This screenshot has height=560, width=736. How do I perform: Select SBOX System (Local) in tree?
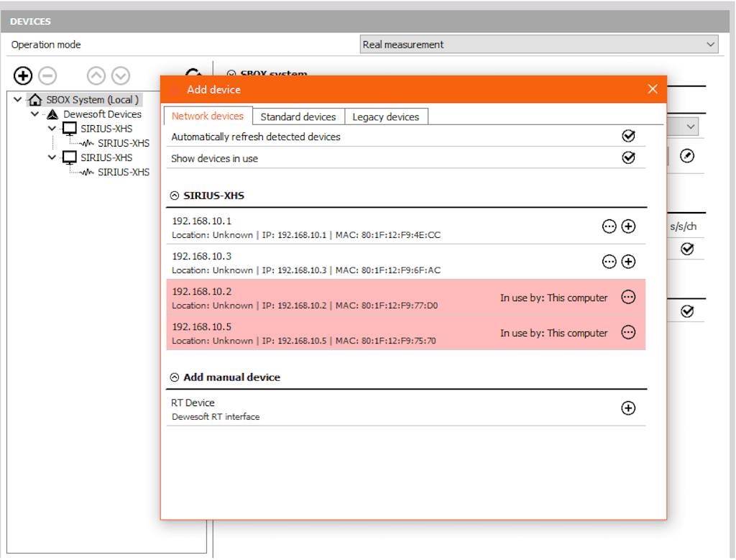[x=93, y=99]
